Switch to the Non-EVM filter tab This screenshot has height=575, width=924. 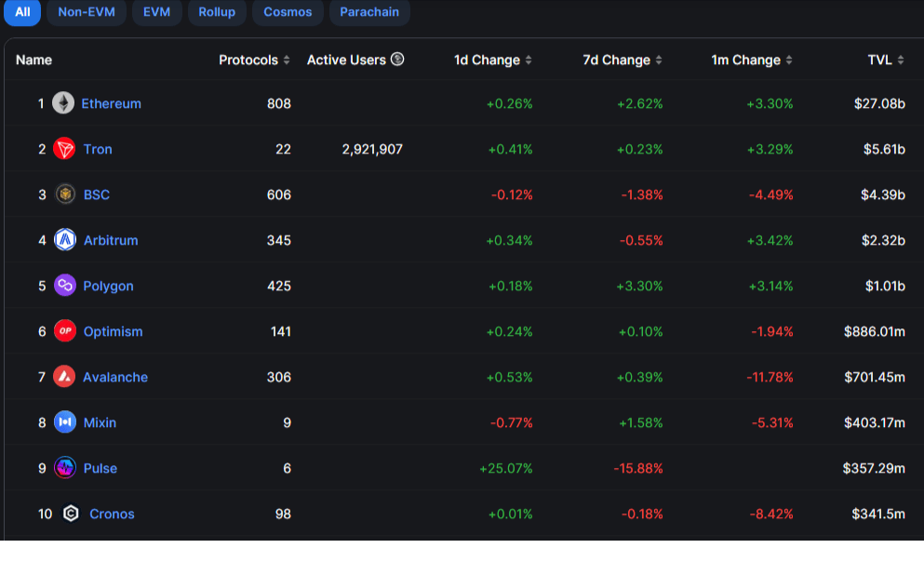(87, 12)
